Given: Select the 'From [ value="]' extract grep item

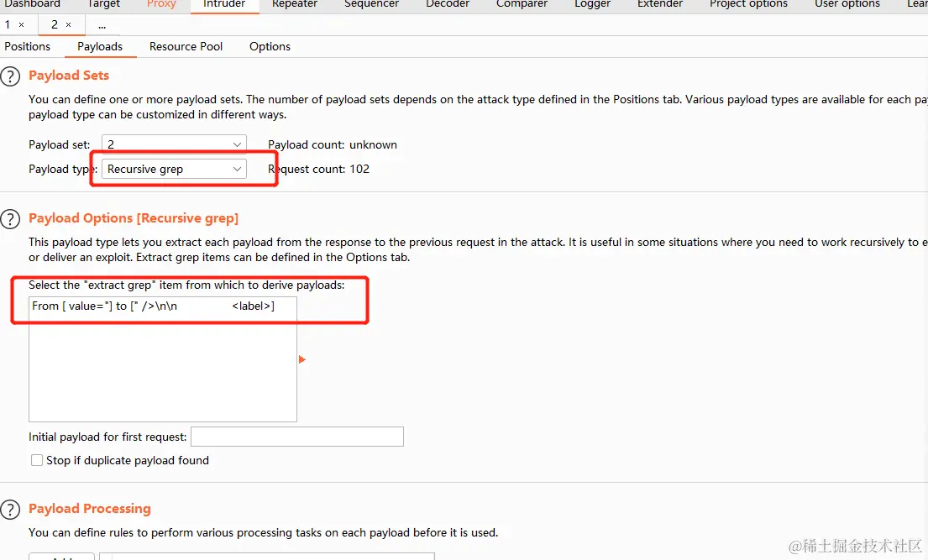Looking at the screenshot, I should coord(163,306).
